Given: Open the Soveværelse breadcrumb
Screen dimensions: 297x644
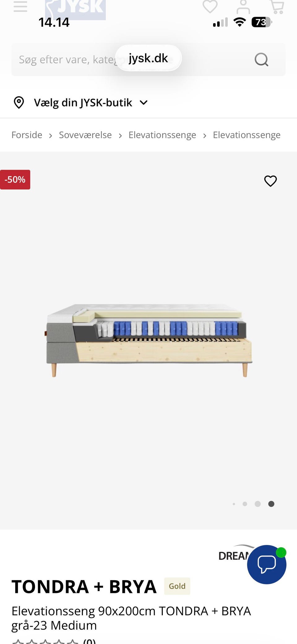Looking at the screenshot, I should pos(85,135).
